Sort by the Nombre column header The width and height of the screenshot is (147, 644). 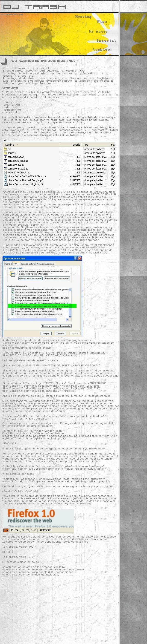(31, 144)
